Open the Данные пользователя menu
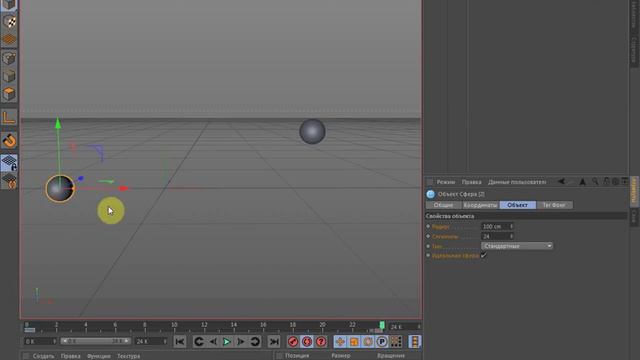The width and height of the screenshot is (640, 360). point(517,182)
